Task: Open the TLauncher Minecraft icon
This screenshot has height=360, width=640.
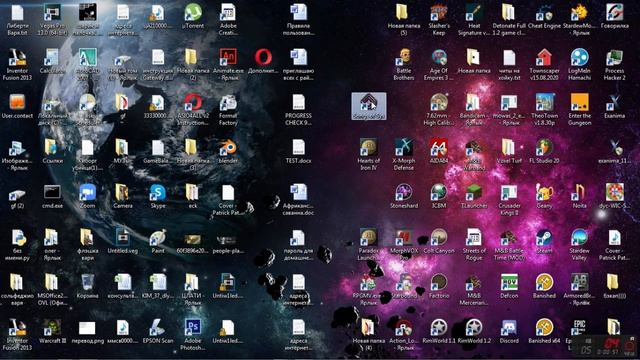Action: pyautogui.click(x=474, y=196)
